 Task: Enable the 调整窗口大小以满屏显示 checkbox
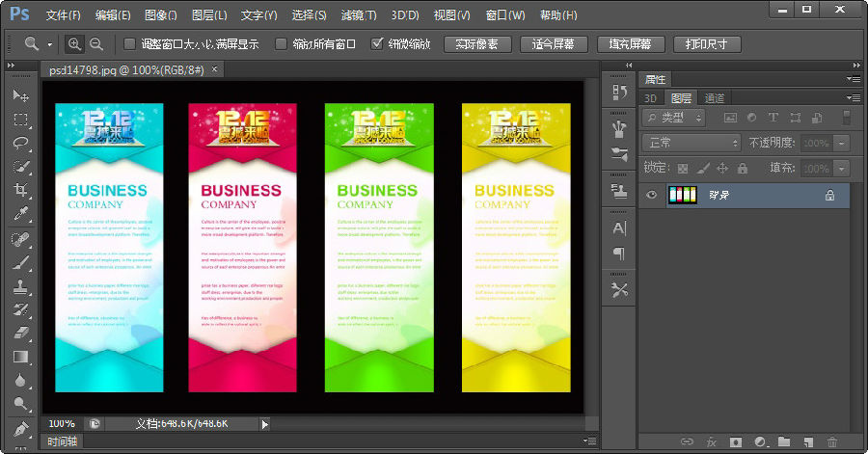[130, 44]
